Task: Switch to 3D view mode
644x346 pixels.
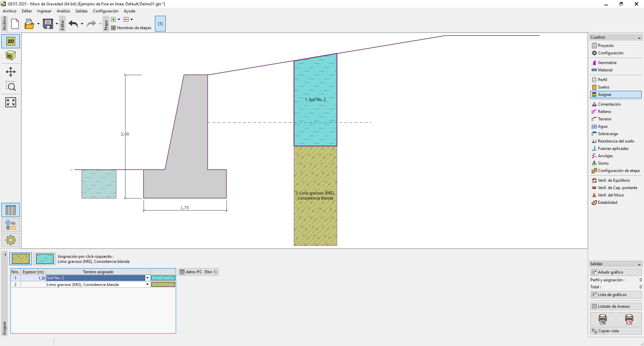Action: [x=11, y=56]
